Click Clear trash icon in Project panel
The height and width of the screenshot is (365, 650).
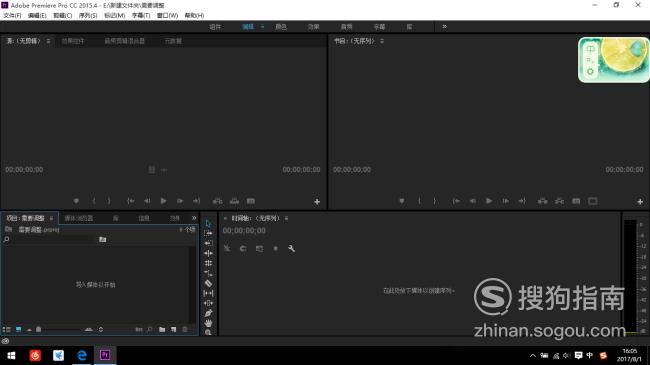[185, 329]
